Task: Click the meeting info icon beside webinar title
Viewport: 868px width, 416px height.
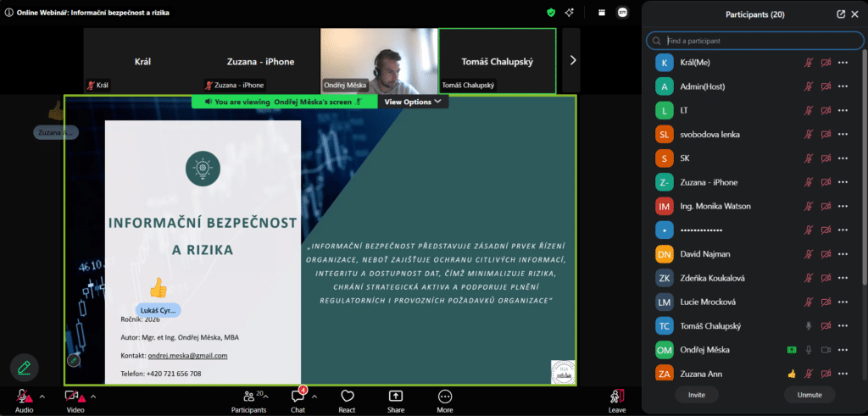Action: (x=8, y=12)
